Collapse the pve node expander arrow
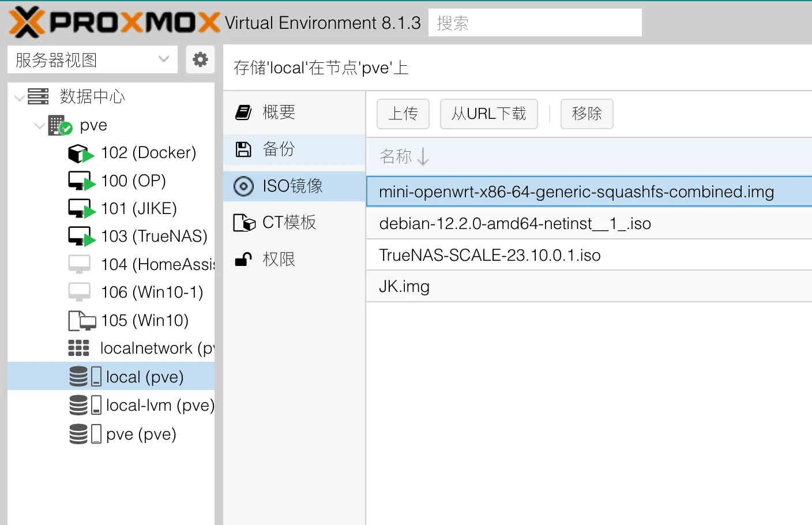The height and width of the screenshot is (525, 812). 40,125
